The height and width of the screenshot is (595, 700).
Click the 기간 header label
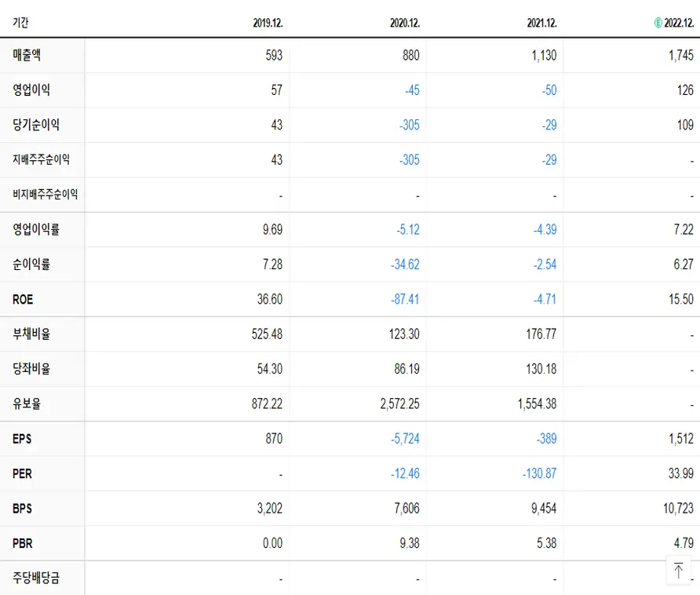click(20, 22)
